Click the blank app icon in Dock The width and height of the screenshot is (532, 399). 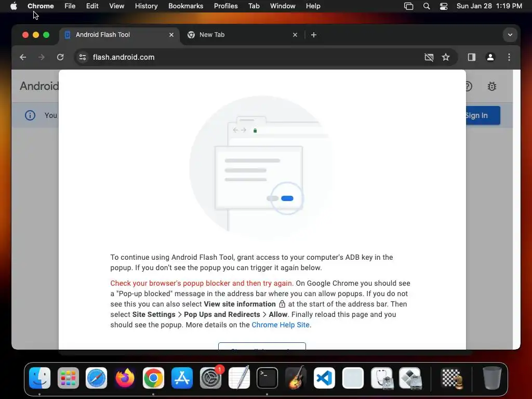pyautogui.click(x=353, y=378)
